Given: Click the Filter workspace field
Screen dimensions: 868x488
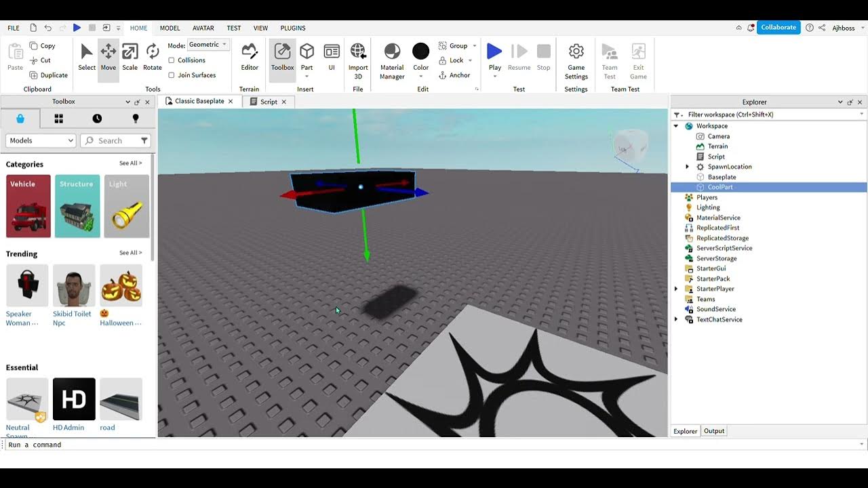Looking at the screenshot, I should (x=768, y=115).
